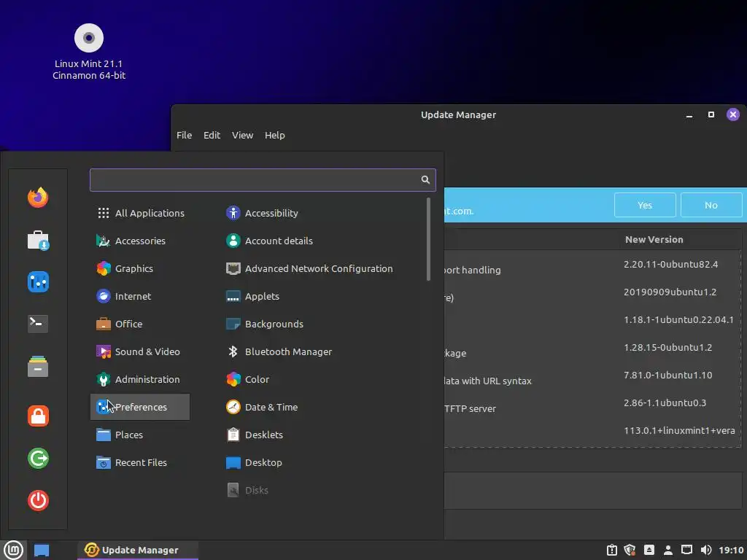Open the Linux Mint menu button on panel
The width and height of the screenshot is (747, 560).
pyautogui.click(x=13, y=550)
